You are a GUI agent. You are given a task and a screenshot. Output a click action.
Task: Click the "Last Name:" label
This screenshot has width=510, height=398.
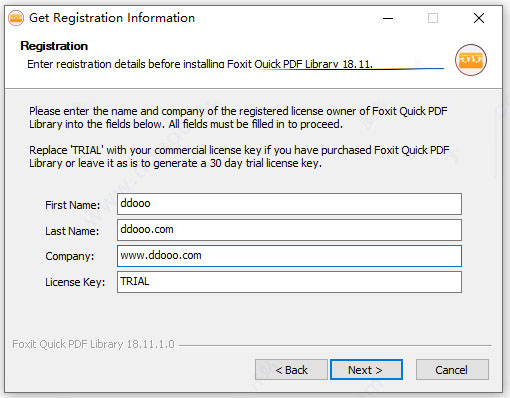click(72, 231)
